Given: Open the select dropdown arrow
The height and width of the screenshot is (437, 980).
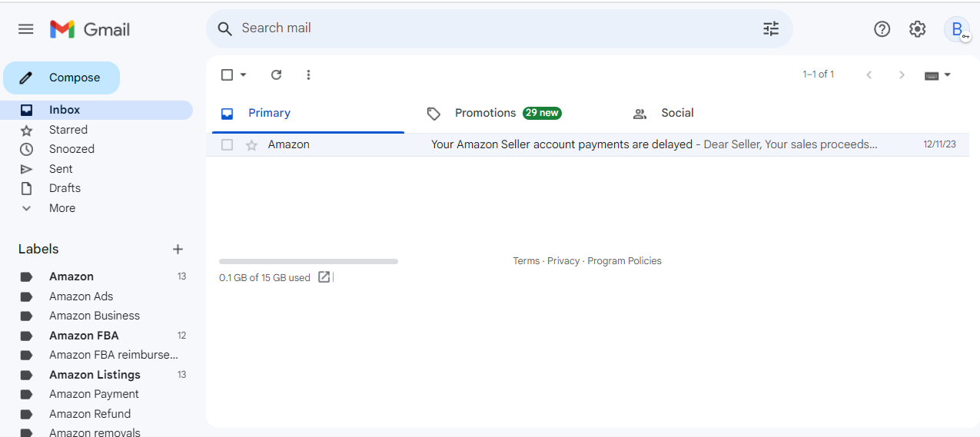Looking at the screenshot, I should [244, 74].
